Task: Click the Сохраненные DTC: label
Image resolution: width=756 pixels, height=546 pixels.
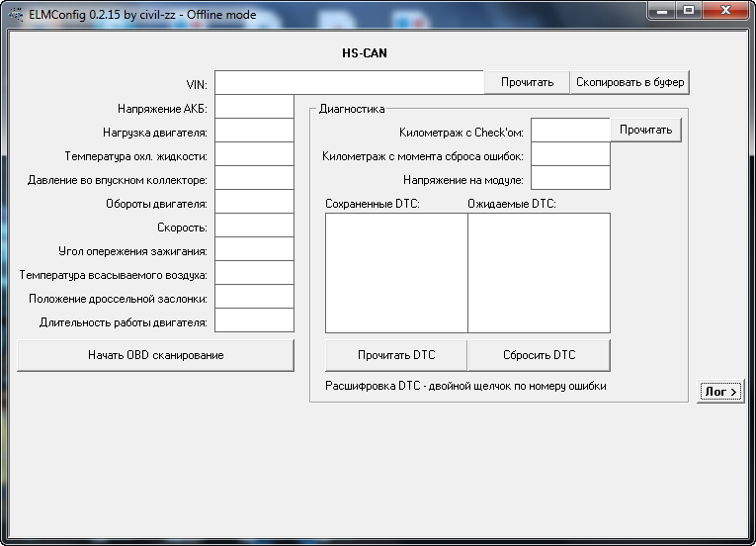Action: tap(373, 204)
